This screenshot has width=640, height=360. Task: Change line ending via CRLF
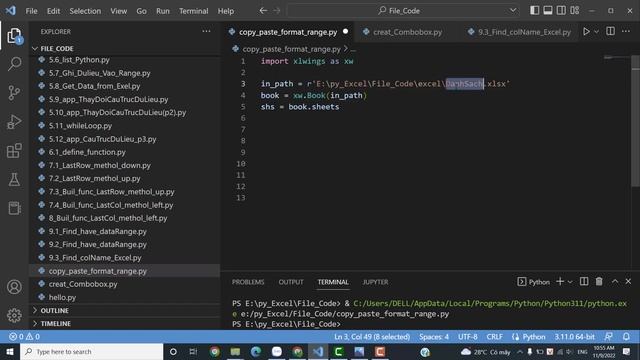click(x=494, y=337)
